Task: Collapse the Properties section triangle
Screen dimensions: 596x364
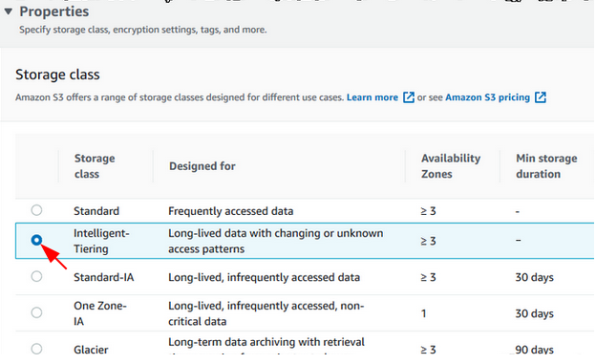Action: tap(9, 11)
